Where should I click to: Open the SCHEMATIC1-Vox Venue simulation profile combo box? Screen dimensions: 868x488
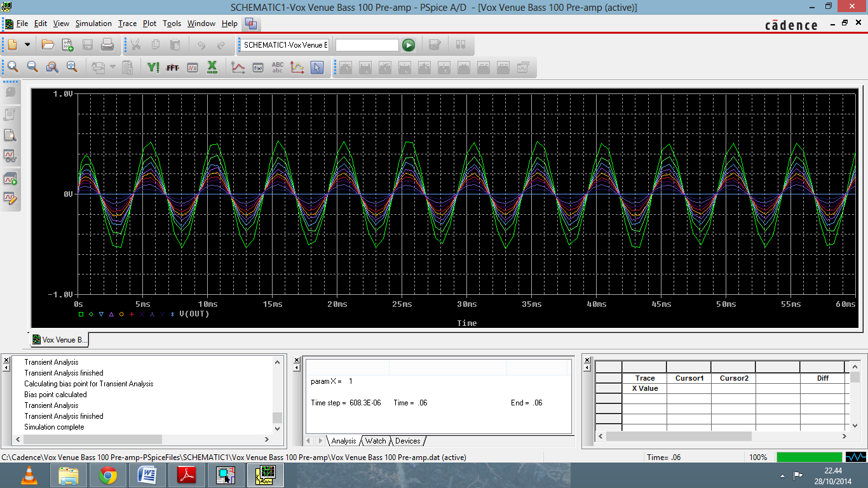click(x=285, y=45)
